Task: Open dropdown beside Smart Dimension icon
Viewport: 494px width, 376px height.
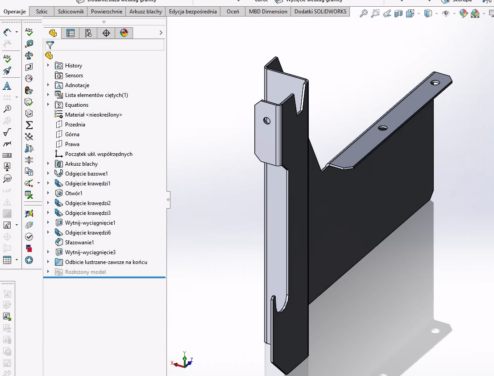Action: [17, 32]
